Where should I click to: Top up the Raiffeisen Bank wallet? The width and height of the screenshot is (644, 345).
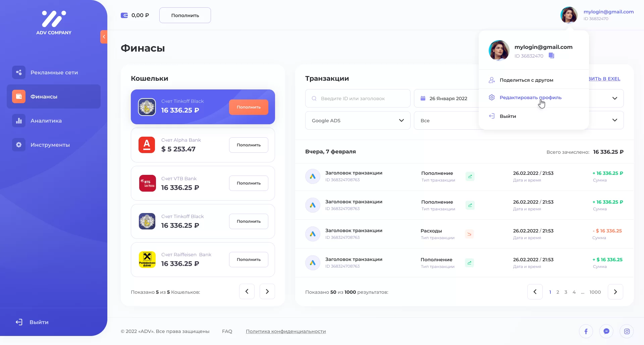(x=249, y=260)
